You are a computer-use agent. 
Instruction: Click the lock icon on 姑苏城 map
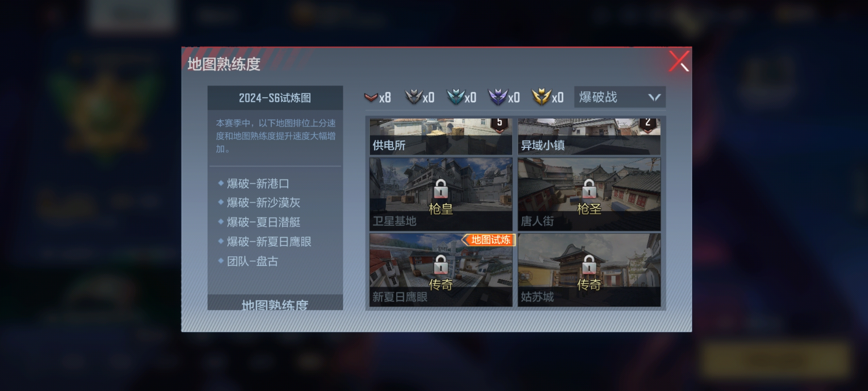[x=589, y=264]
